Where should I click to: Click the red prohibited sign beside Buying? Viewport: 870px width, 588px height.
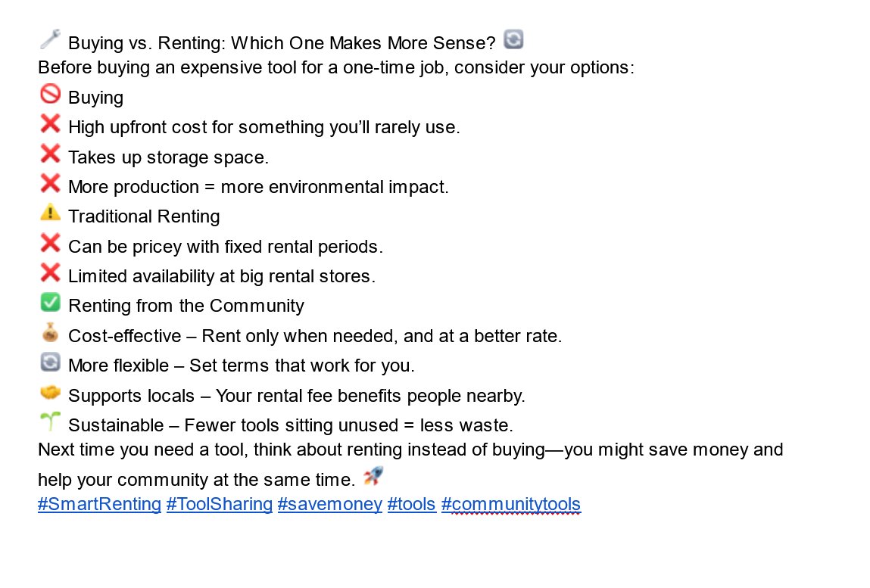[x=50, y=94]
